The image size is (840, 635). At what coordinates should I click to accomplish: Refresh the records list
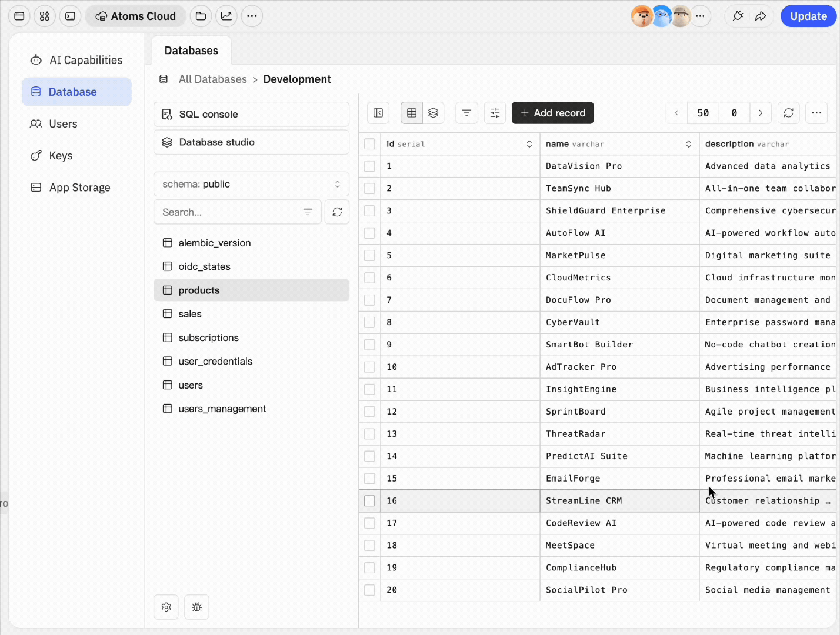(788, 112)
